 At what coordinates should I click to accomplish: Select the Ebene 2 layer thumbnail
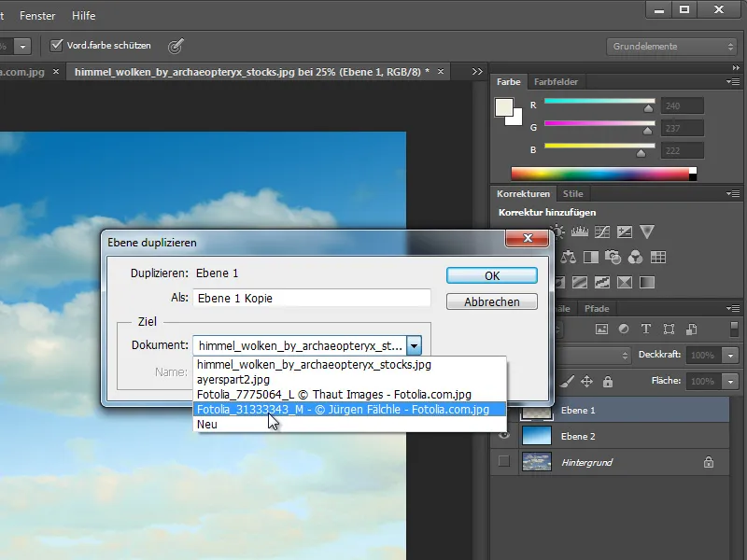click(537, 436)
